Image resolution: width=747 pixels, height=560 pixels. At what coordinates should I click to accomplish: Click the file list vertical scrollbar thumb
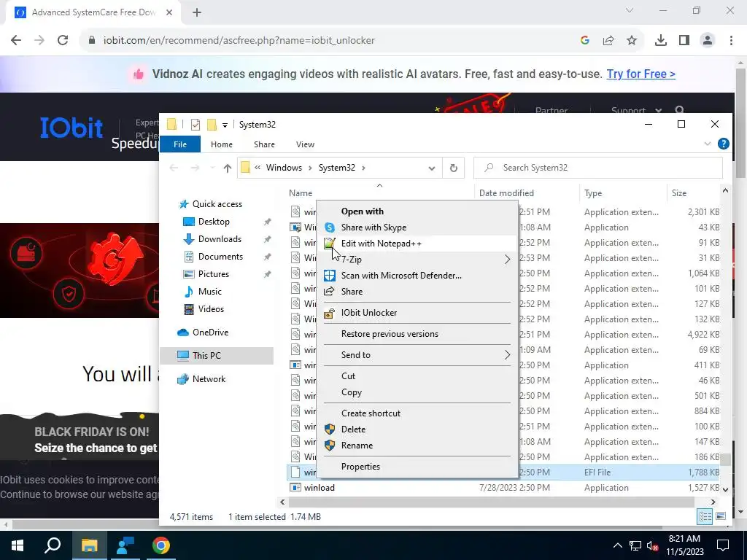[x=725, y=459]
